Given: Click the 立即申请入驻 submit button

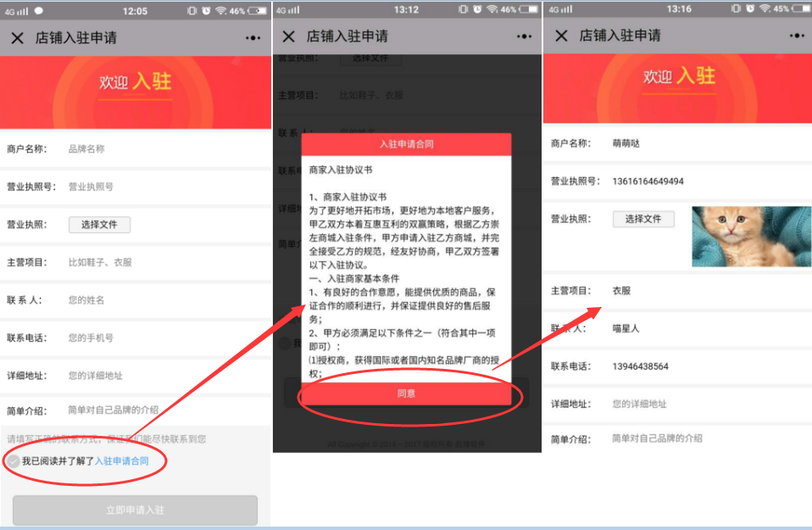Looking at the screenshot, I should pos(135,510).
